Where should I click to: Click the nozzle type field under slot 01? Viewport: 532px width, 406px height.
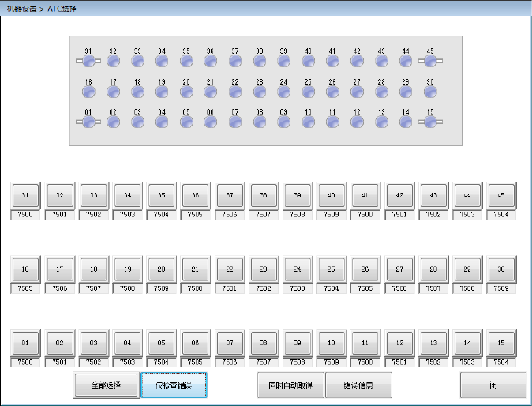click(x=25, y=363)
